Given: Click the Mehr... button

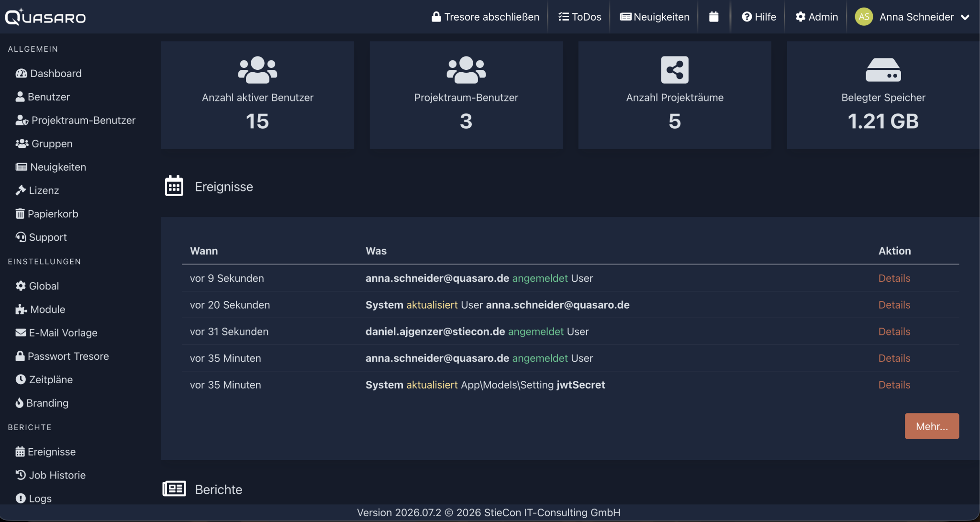Looking at the screenshot, I should [x=932, y=426].
